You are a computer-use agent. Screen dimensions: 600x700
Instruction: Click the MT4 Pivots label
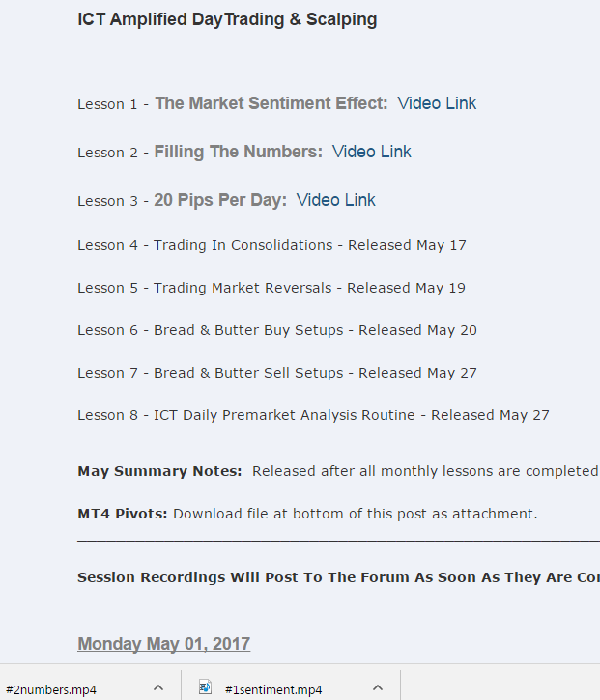pos(123,514)
